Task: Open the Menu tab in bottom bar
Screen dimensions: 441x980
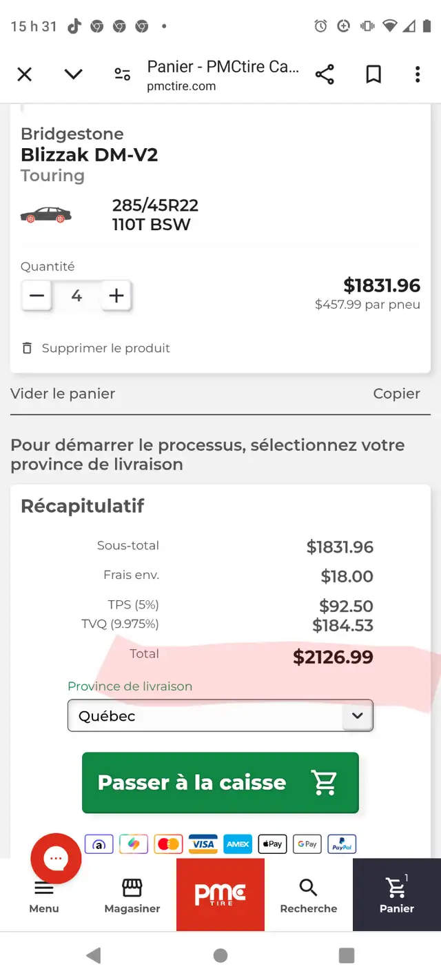Action: point(44,895)
